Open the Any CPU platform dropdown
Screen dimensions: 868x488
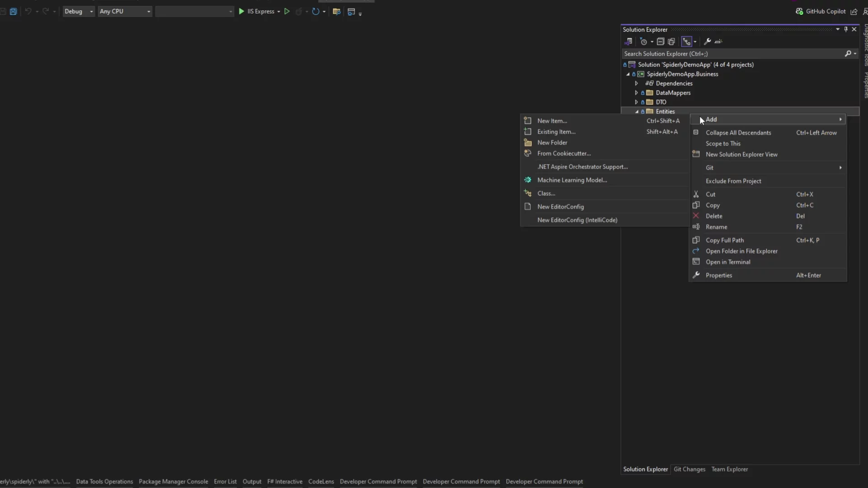(125, 12)
